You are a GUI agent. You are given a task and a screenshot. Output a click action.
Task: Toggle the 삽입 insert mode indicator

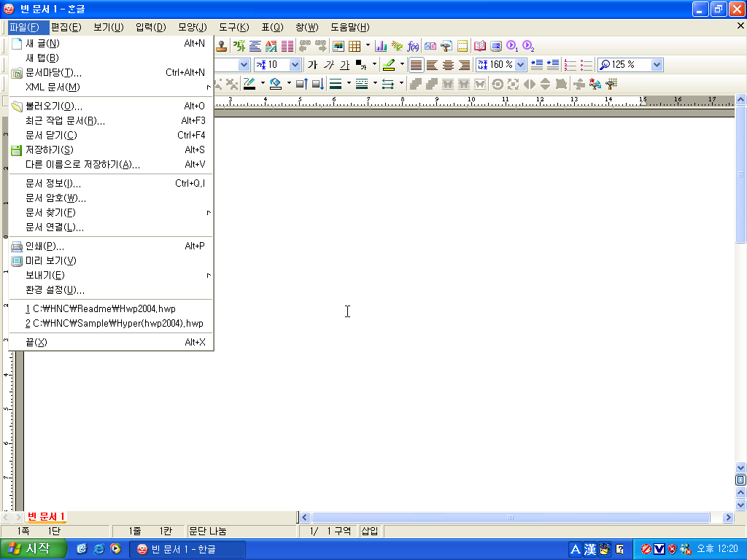370,531
